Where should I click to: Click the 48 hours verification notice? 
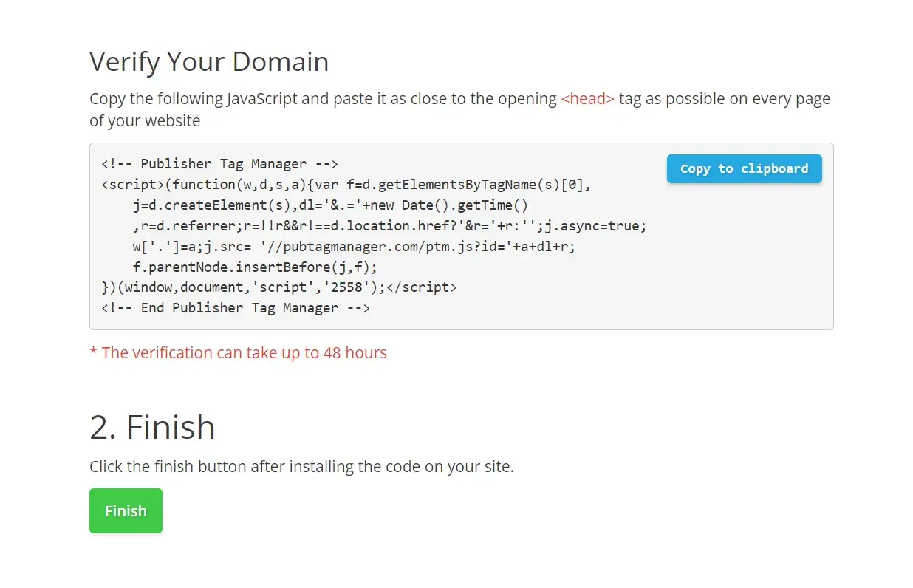point(238,352)
